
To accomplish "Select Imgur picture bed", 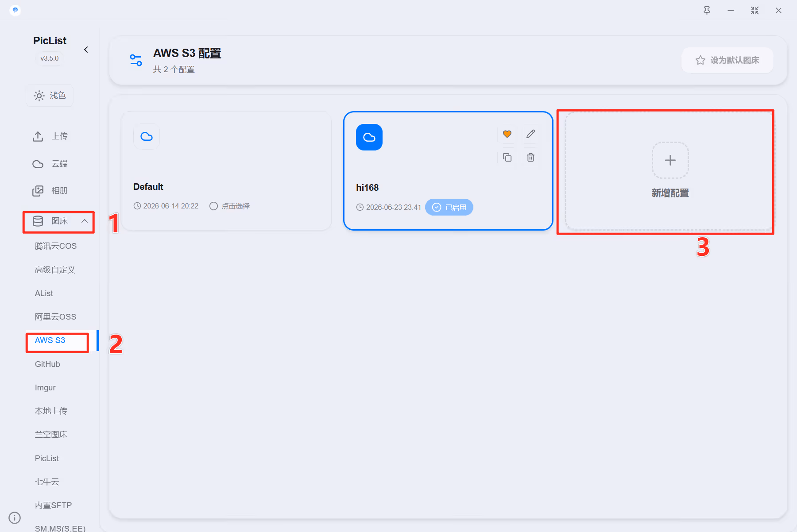I will (x=45, y=388).
